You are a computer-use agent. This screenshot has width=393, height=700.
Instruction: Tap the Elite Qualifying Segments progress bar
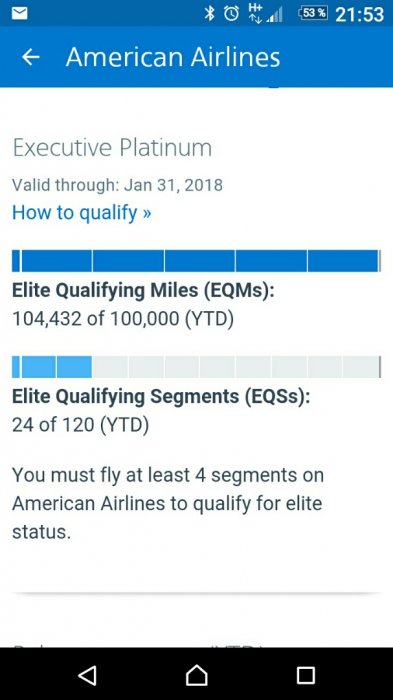point(196,367)
